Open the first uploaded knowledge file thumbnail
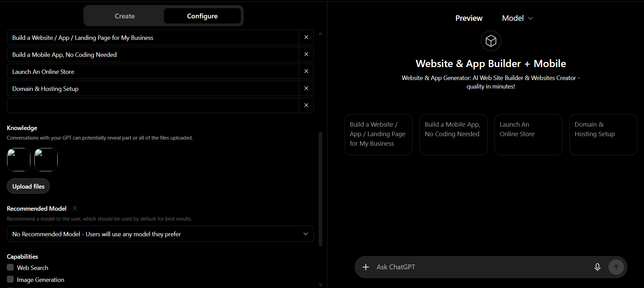 coord(19,160)
